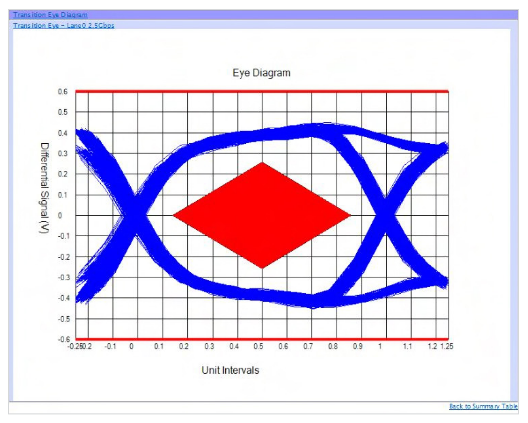Click x-axis tick label 0.7
This screenshot has height=423, width=528.
point(308,346)
